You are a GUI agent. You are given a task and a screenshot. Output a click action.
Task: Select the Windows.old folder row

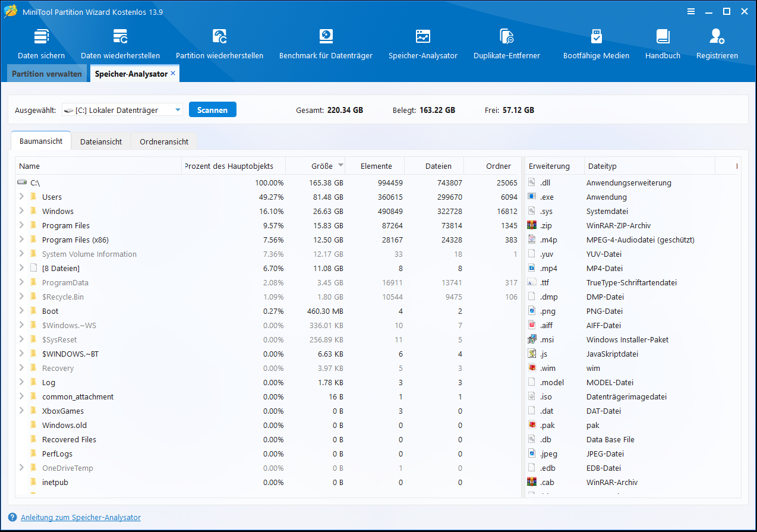pos(268,425)
